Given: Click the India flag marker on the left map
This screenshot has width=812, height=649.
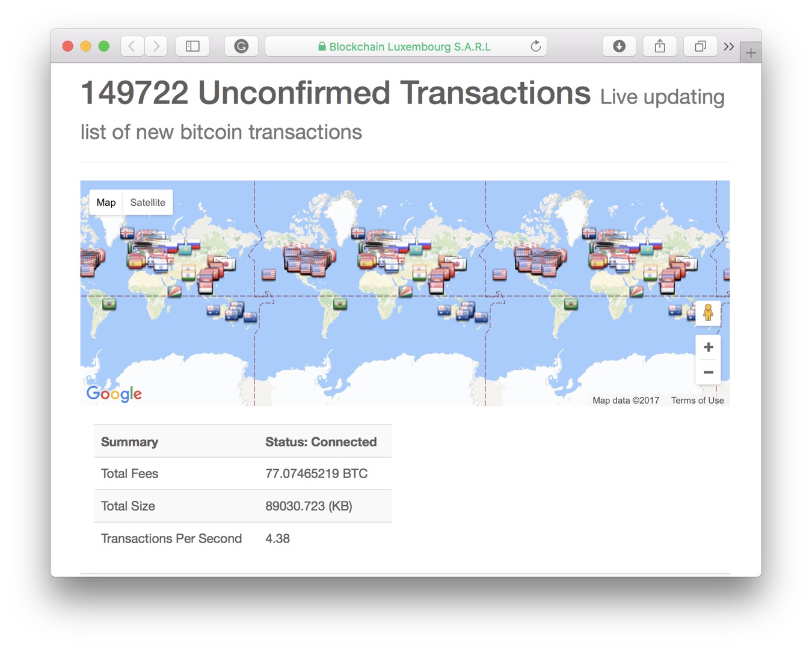Looking at the screenshot, I should pyautogui.click(x=188, y=274).
